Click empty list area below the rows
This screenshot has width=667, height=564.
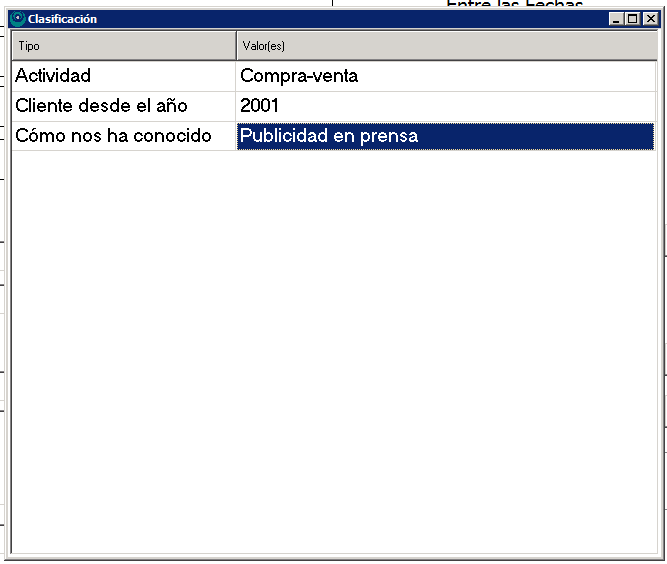click(x=330, y=350)
